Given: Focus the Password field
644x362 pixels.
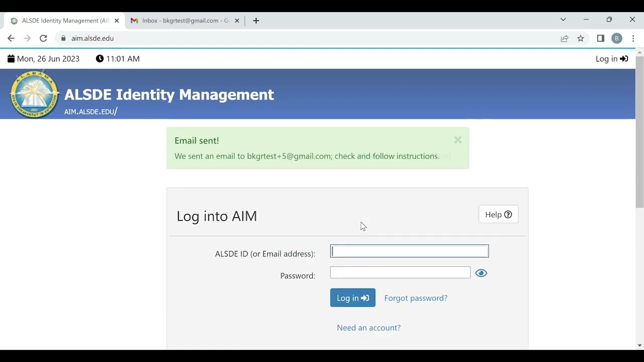Looking at the screenshot, I should pyautogui.click(x=400, y=273).
